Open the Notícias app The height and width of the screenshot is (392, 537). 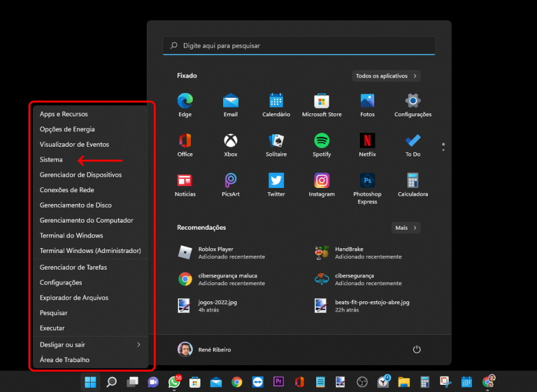[185, 185]
